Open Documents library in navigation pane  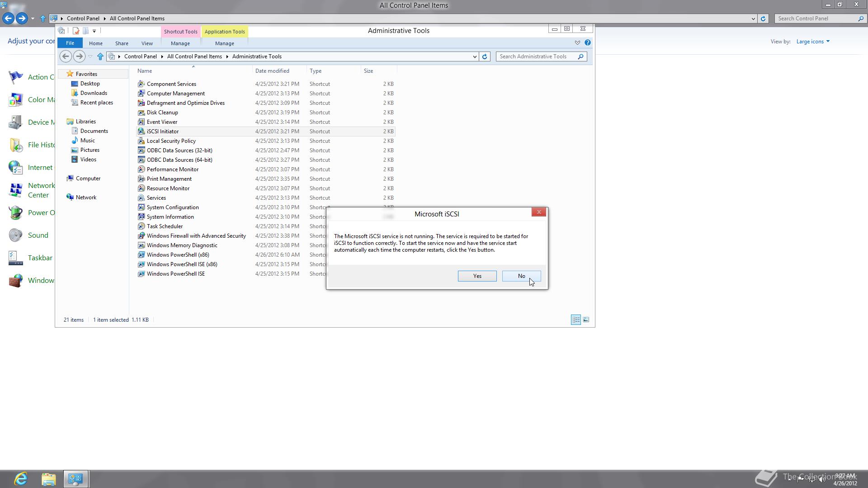coord(94,131)
